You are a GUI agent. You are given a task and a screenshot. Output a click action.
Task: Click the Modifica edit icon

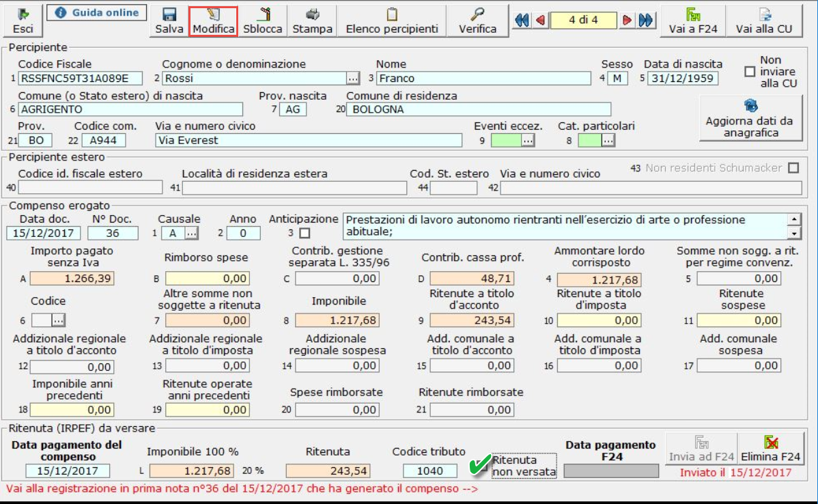(213, 14)
